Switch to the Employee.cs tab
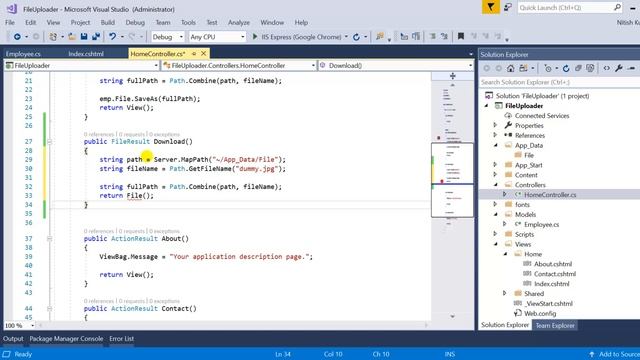The height and width of the screenshot is (360, 640). pos(23,54)
